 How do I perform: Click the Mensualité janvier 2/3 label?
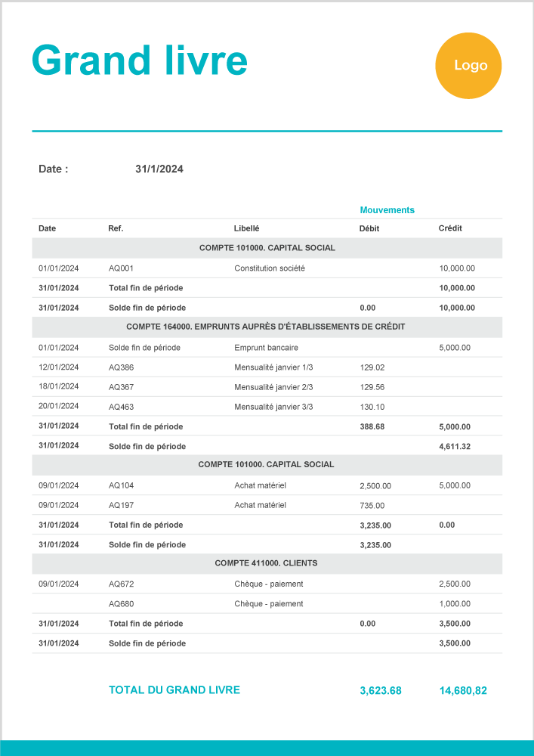(273, 387)
